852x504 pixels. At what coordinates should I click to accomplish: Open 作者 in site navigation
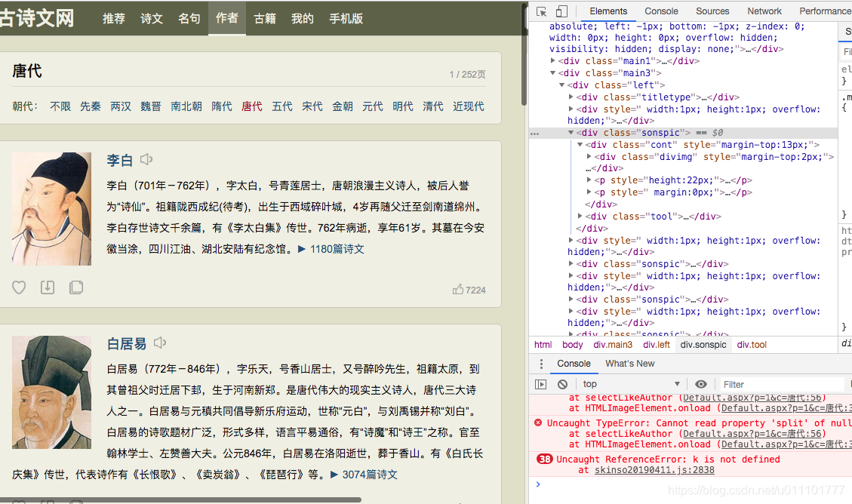point(226,18)
